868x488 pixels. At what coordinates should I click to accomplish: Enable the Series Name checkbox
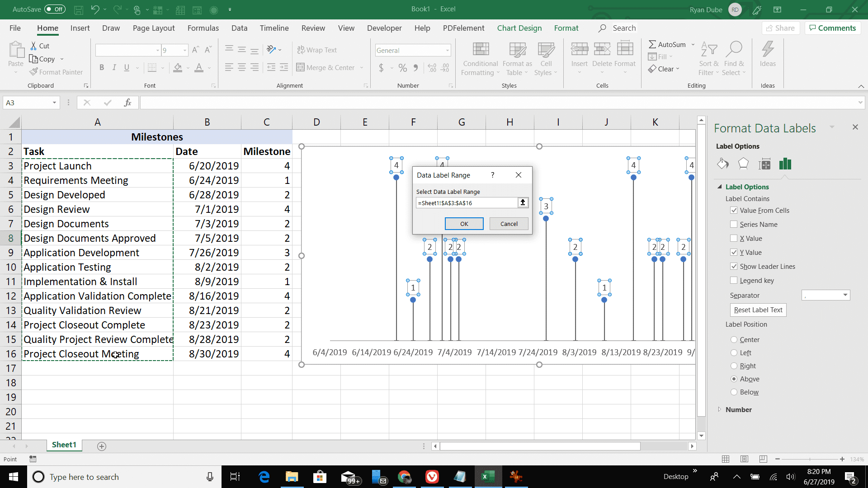[734, 224]
